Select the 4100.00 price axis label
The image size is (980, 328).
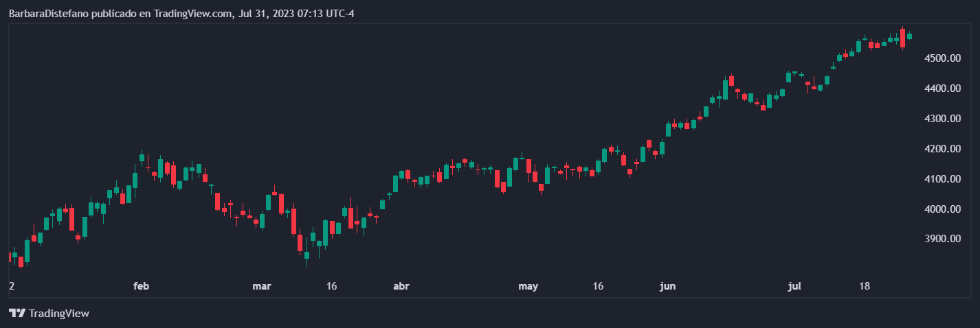click(942, 179)
